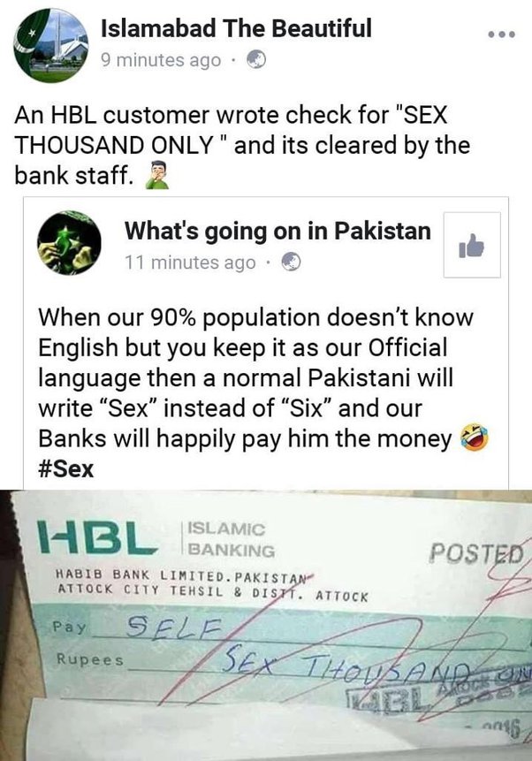Click the public globe icon beside 9 minutes ago

[256, 60]
